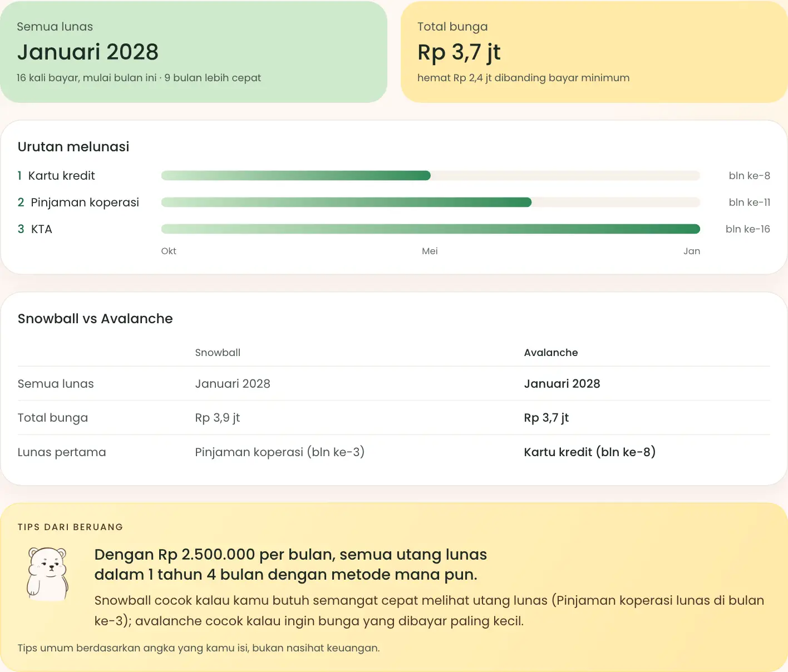Select the 'Rp 3,7 jt' heading in yellow card
Screen dimensions: 788x672
pos(459,52)
